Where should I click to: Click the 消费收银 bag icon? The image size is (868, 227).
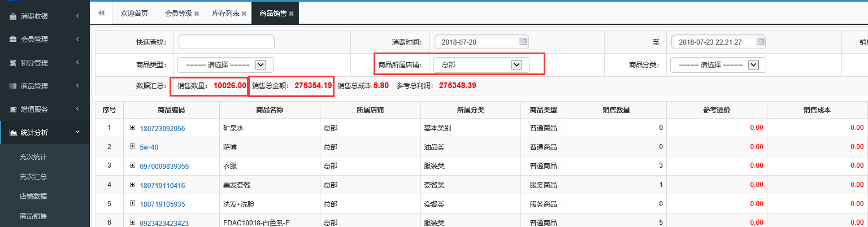coord(12,16)
